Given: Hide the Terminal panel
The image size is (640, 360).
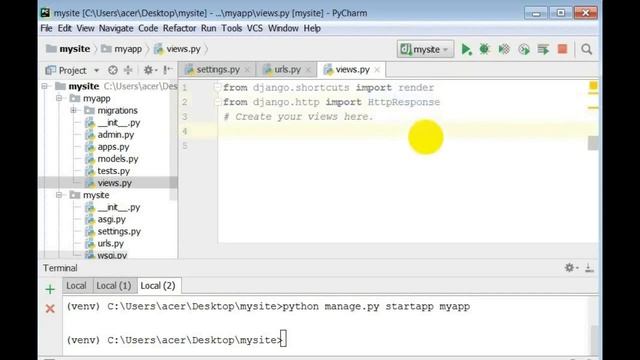Looking at the screenshot, I should pos(589,268).
